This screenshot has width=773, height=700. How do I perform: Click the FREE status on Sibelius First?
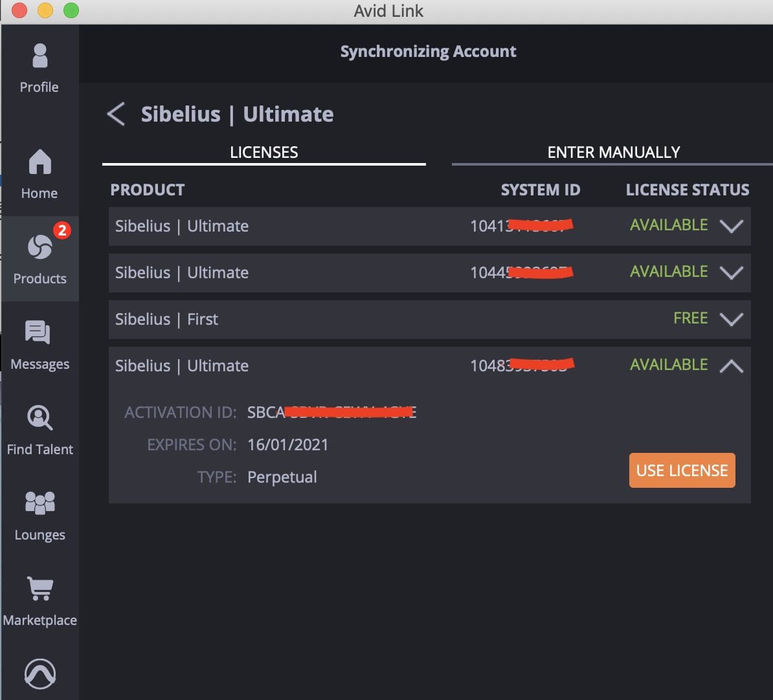tap(690, 318)
